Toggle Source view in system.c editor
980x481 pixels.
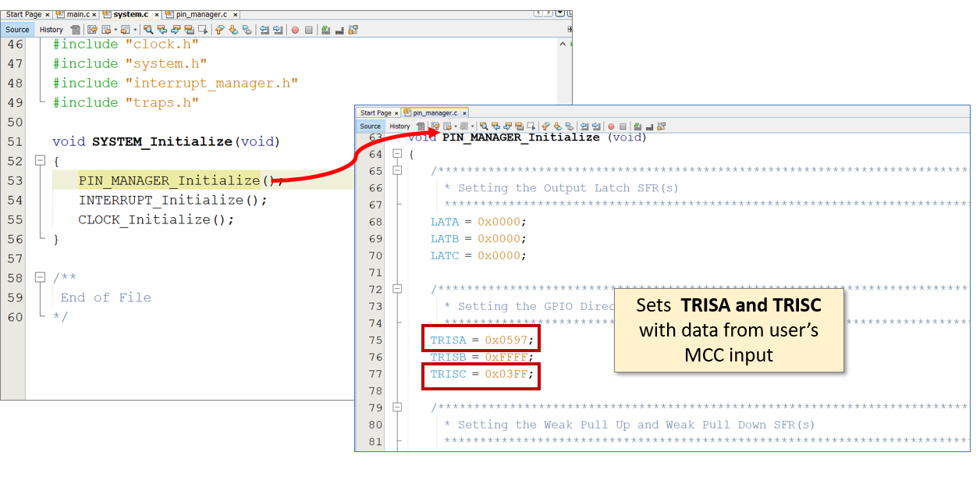pyautogui.click(x=17, y=30)
